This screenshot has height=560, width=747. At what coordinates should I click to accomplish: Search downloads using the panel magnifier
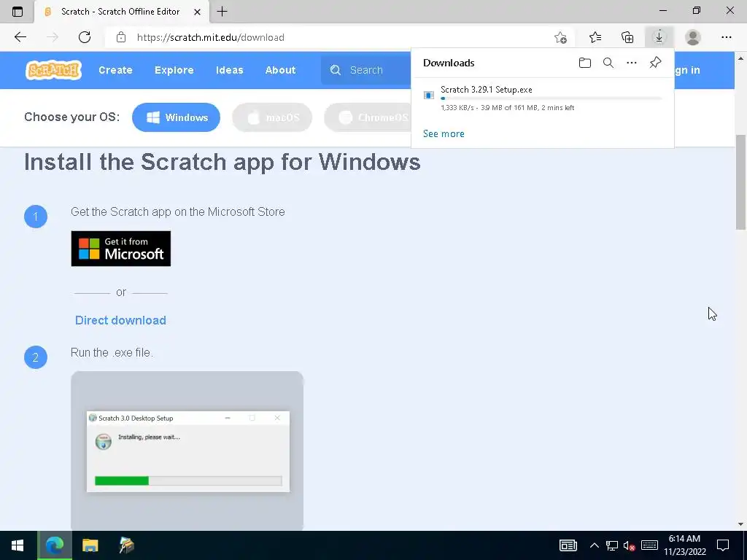click(x=608, y=63)
